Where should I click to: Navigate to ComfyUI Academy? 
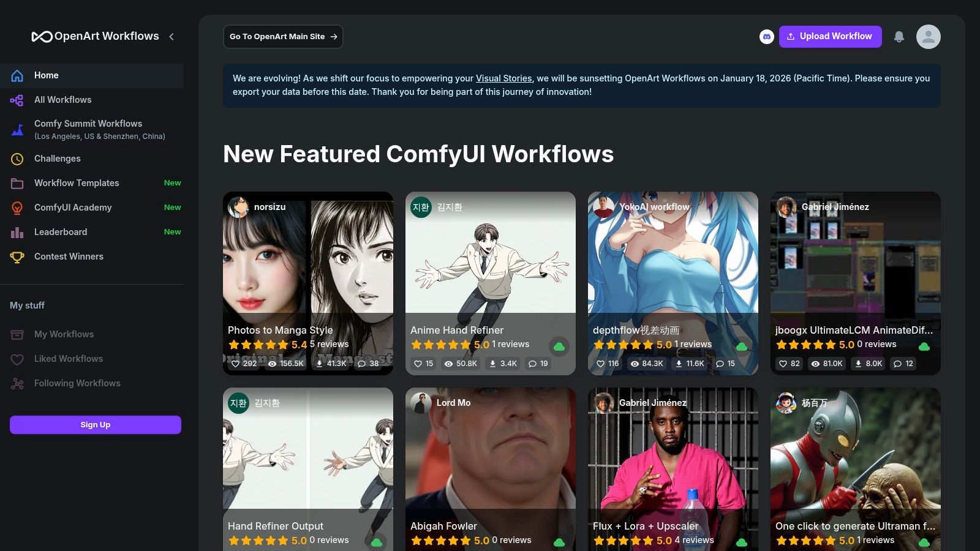(x=72, y=208)
